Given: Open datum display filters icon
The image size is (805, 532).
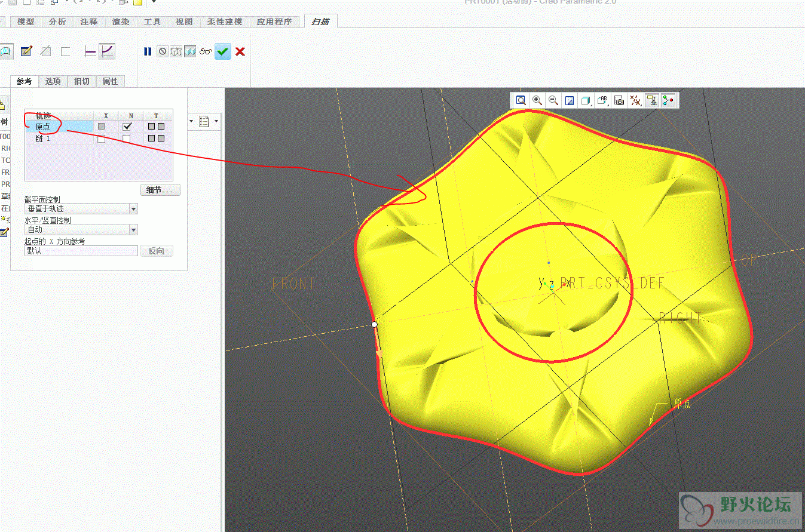Looking at the screenshot, I should pos(636,100).
